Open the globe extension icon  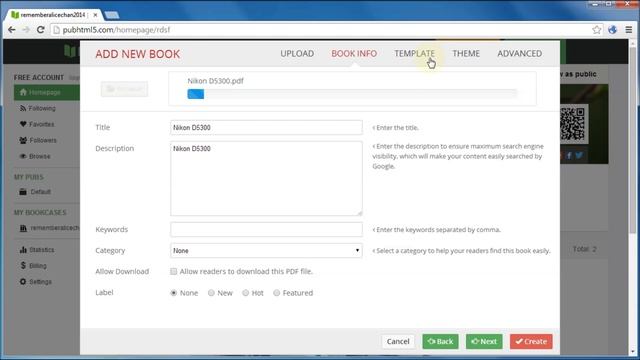(612, 29)
